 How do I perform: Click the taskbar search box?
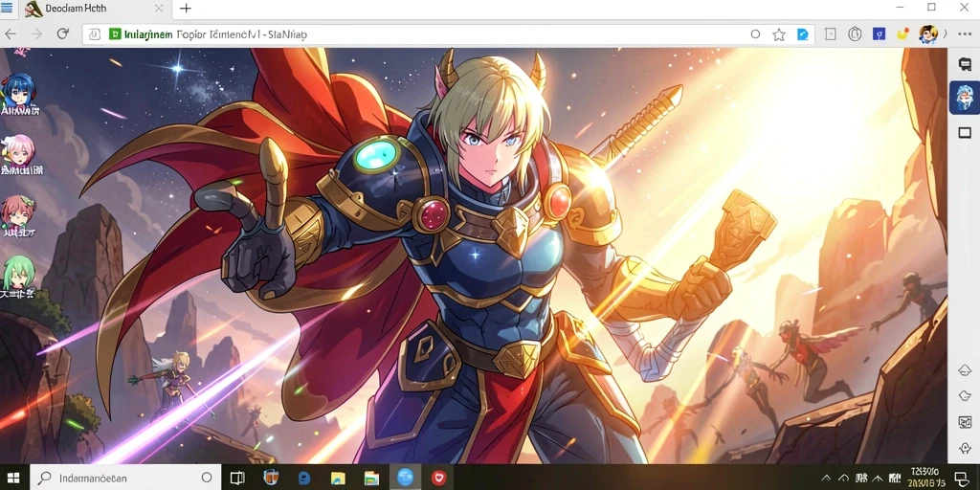125,478
